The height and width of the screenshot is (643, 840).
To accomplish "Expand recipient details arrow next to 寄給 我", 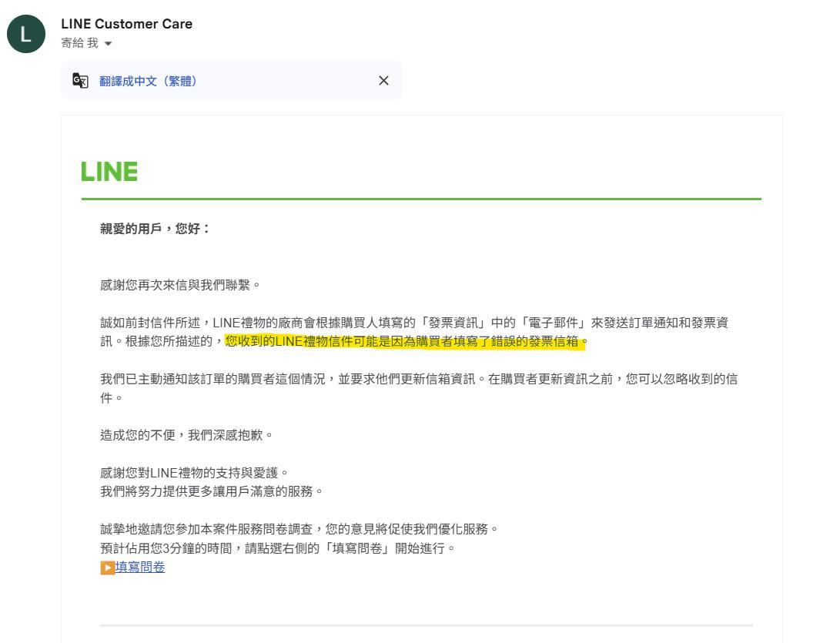I will click(x=109, y=43).
